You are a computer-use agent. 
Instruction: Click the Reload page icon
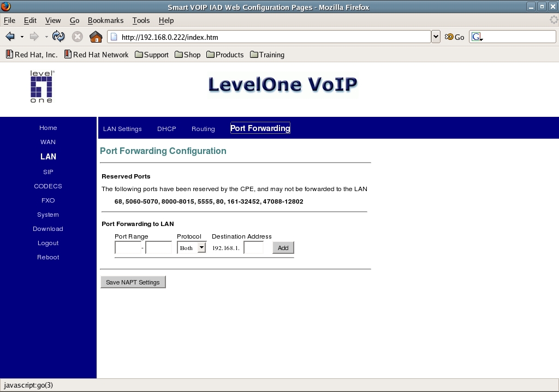coord(58,37)
